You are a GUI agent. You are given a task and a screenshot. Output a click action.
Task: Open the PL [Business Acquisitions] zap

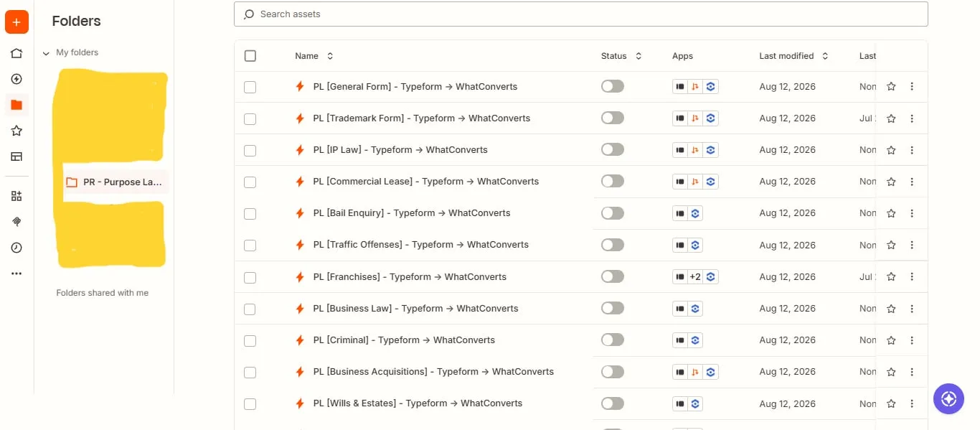click(433, 372)
